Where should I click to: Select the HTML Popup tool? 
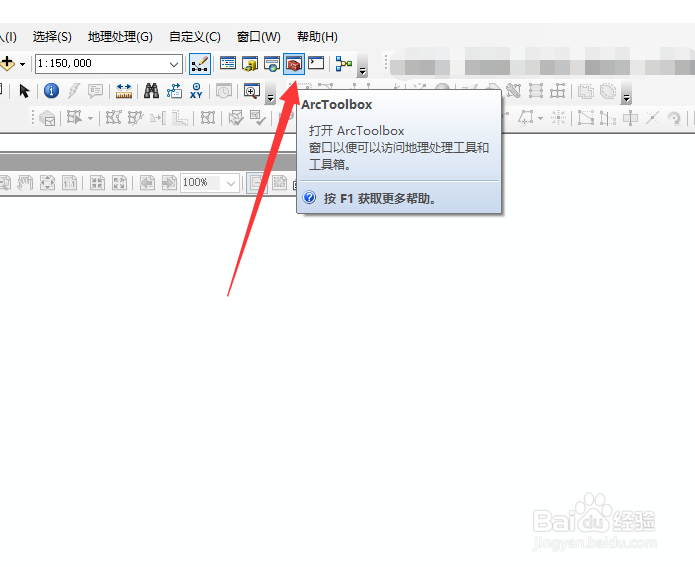click(95, 91)
